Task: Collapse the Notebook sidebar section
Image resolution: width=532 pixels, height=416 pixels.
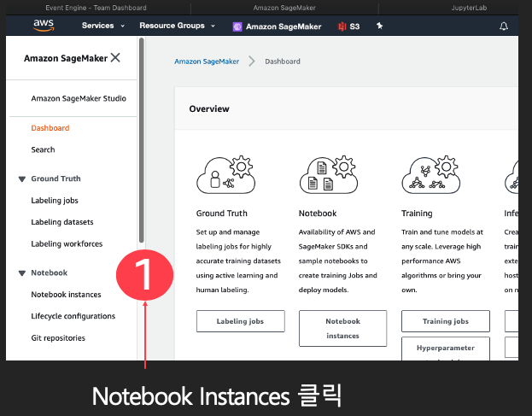Action: click(x=22, y=273)
